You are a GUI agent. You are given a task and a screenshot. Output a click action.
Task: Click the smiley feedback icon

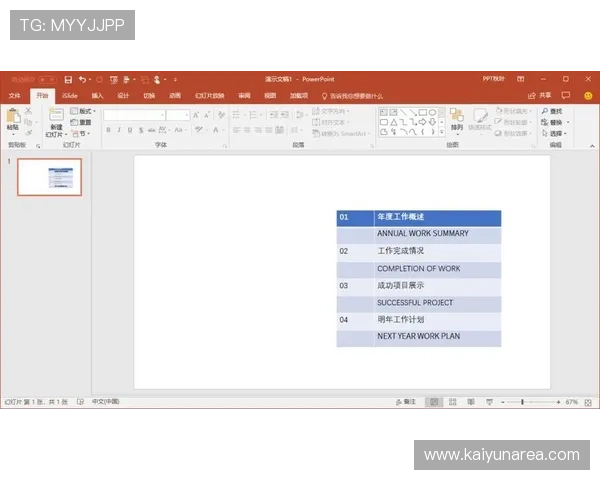tap(588, 96)
